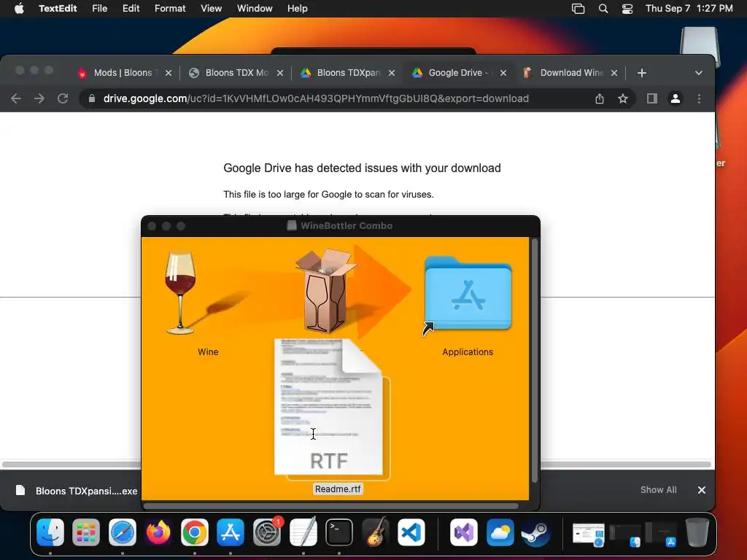The width and height of the screenshot is (747, 560).
Task: Open Chrome profile menu
Action: 675,98
